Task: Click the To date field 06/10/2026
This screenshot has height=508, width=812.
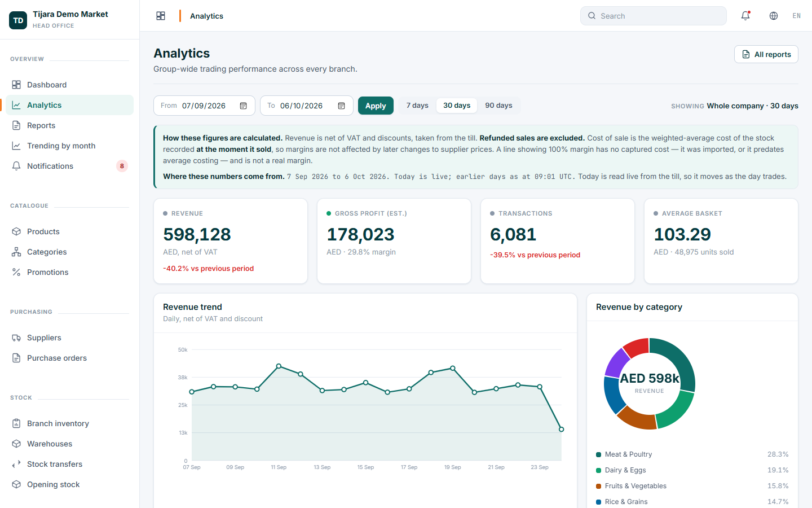Action: [x=307, y=106]
